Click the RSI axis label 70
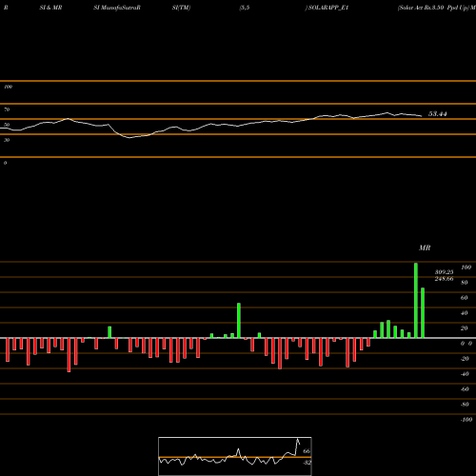The width and height of the screenshot is (476, 476). pos(7,109)
